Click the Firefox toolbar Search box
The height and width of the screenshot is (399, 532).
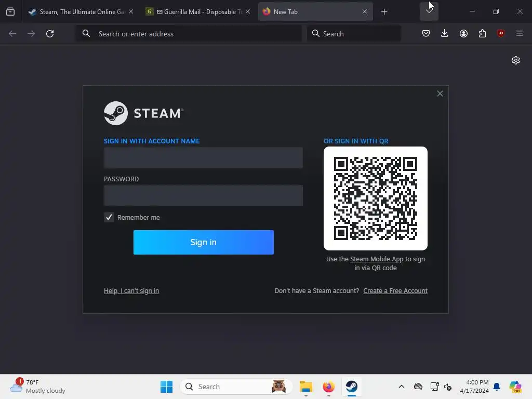click(354, 34)
